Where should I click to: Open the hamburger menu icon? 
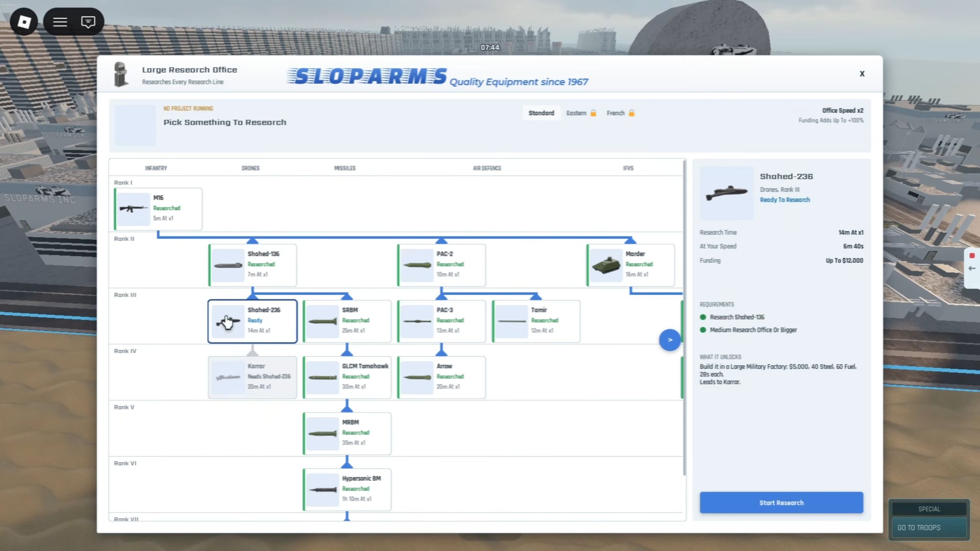(60, 22)
